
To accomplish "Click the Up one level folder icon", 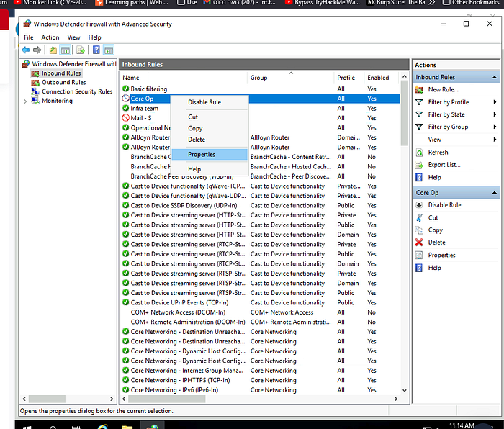I will click(53, 50).
